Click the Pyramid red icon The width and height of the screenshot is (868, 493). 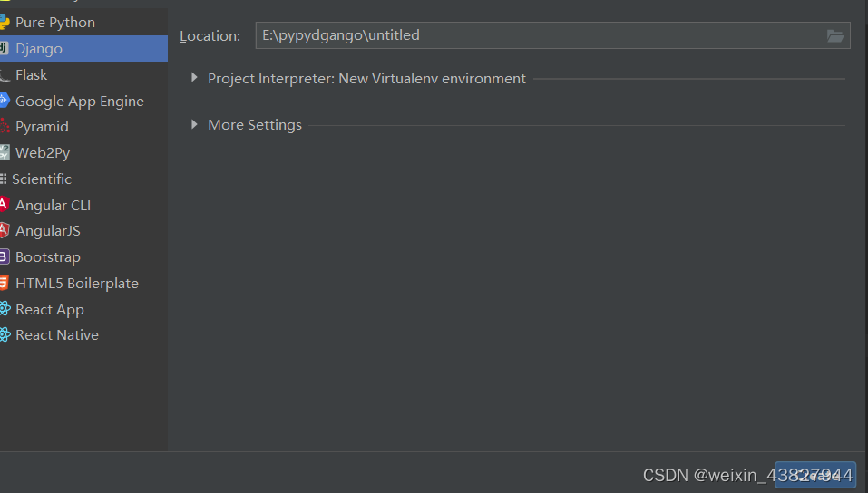pos(5,126)
